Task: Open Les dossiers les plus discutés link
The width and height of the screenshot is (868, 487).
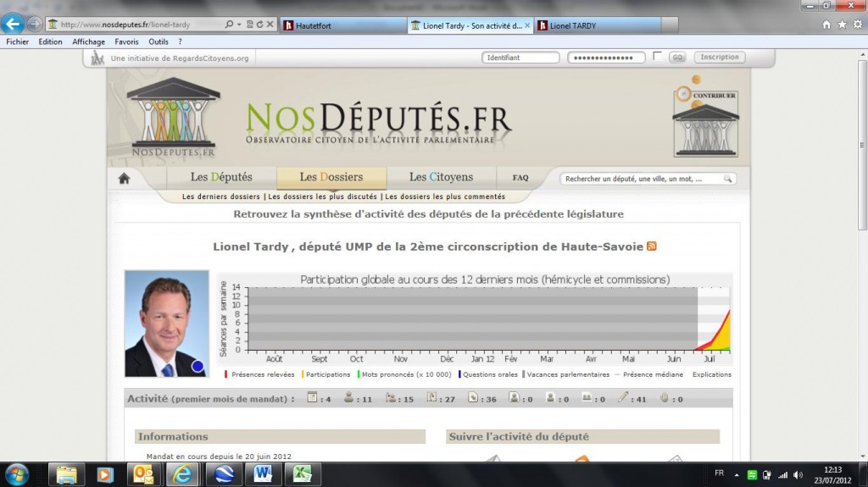Action: pyautogui.click(x=322, y=196)
